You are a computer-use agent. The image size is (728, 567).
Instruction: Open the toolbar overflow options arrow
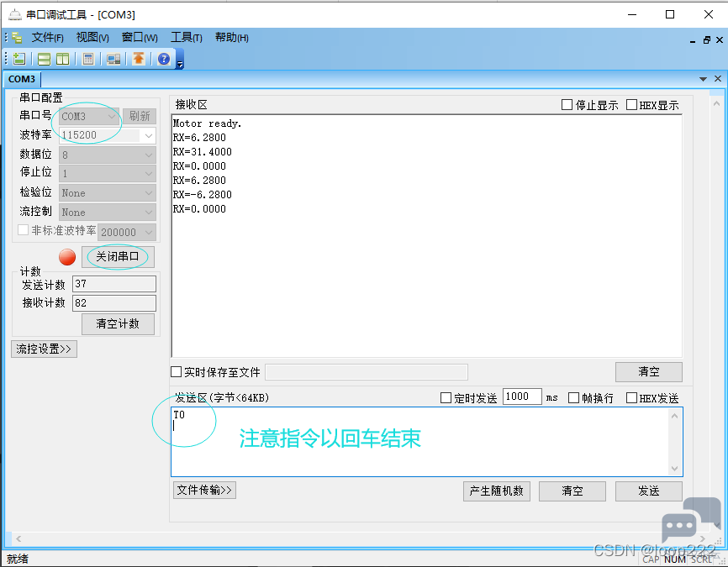point(180,65)
